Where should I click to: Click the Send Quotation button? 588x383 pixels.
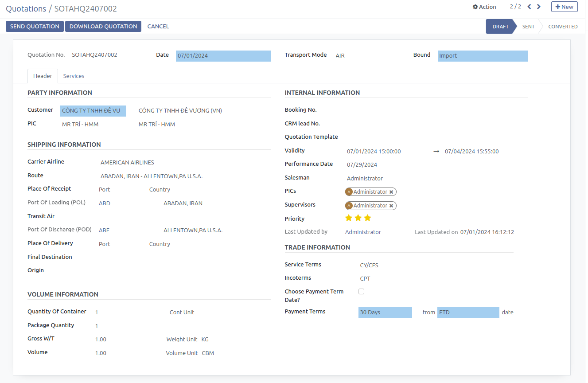[35, 27]
